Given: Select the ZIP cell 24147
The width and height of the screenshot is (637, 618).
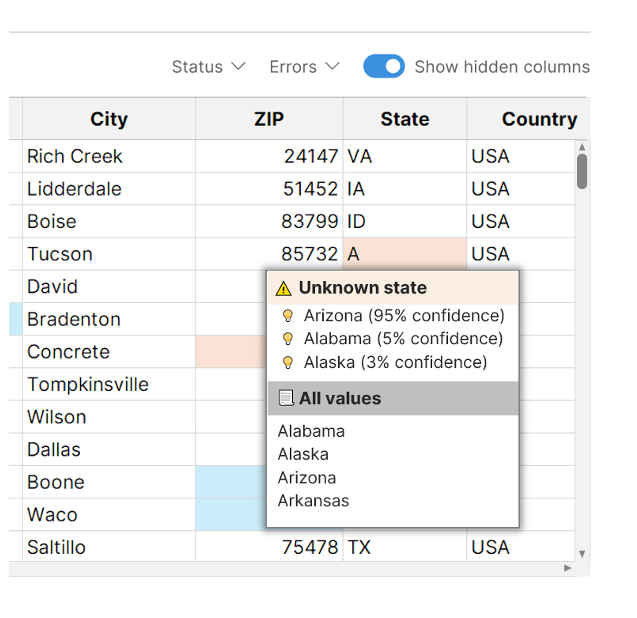Looking at the screenshot, I should coord(269,156).
